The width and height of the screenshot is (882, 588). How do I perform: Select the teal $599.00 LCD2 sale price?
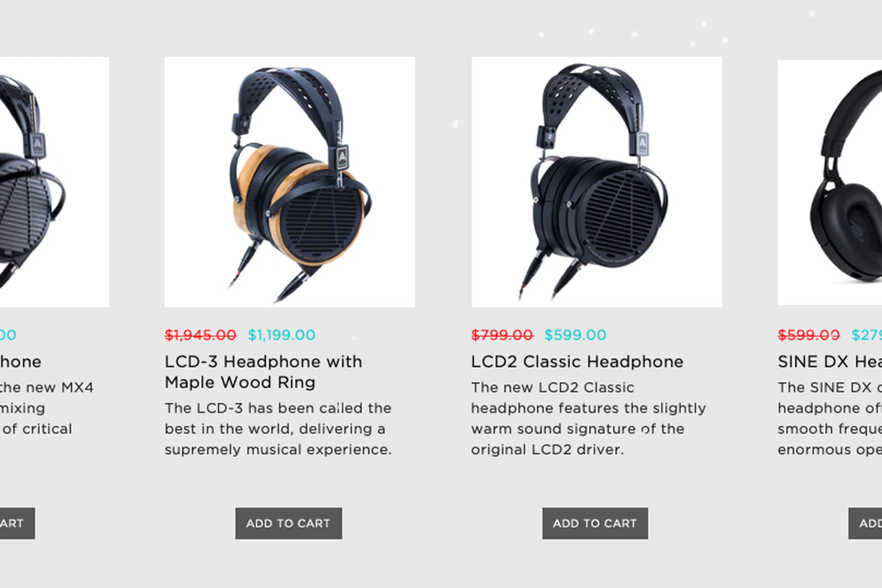click(575, 335)
